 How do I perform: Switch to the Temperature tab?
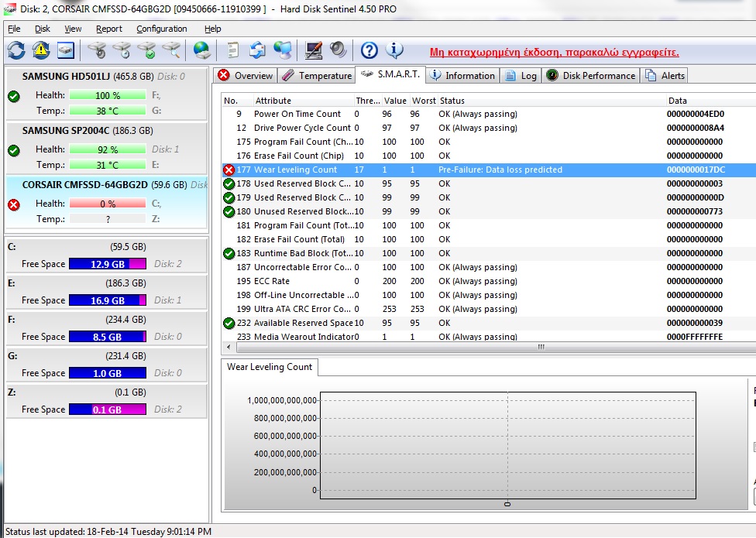[x=317, y=76]
